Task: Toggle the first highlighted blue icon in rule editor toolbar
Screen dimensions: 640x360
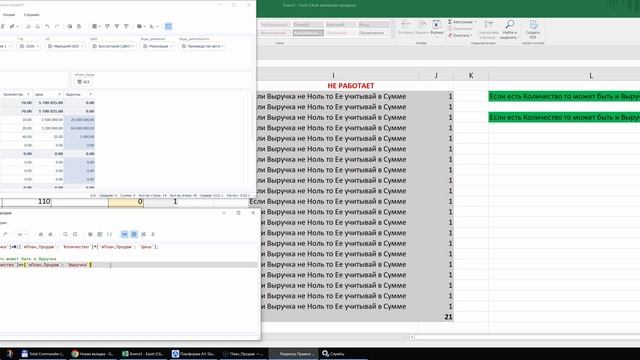Action: click(x=124, y=234)
